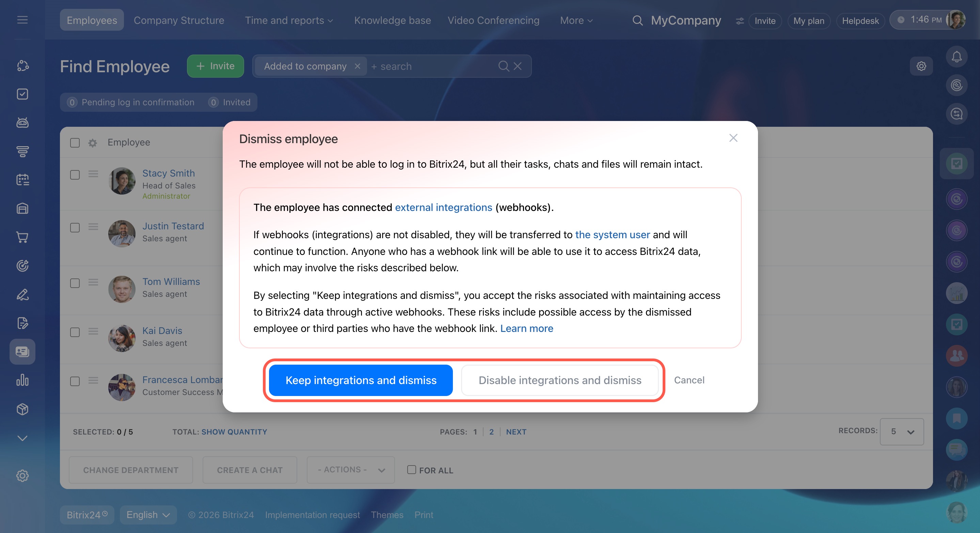Enable the For All checkbox

[x=411, y=470]
